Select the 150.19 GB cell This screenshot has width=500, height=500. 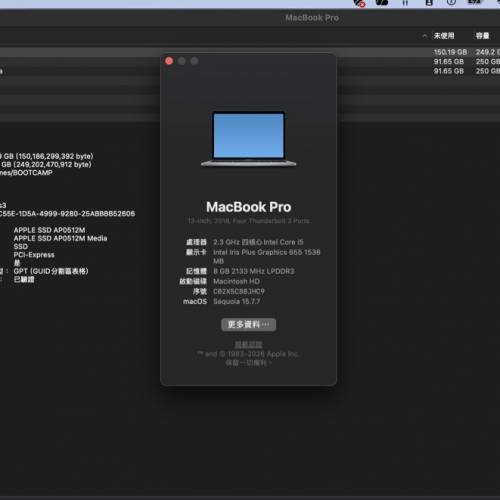[x=450, y=52]
